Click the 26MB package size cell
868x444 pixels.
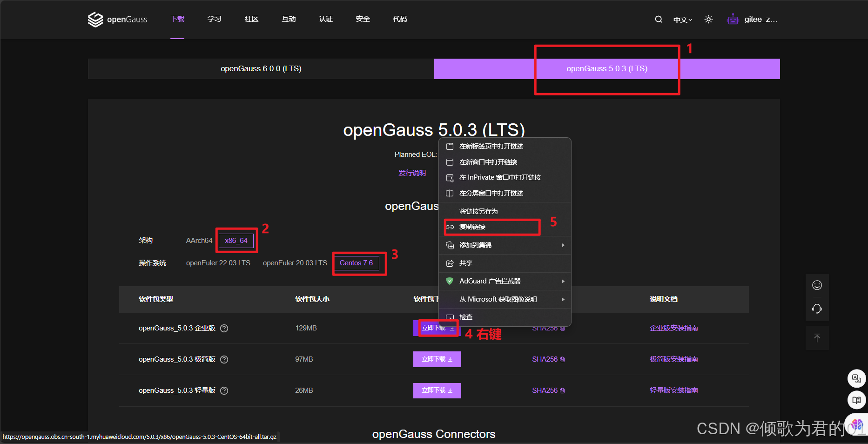304,390
